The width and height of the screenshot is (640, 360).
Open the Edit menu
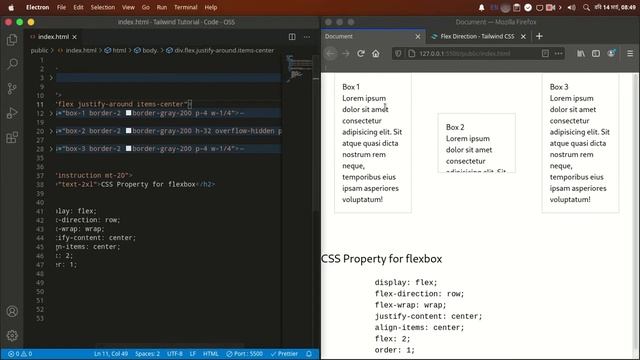(78, 7)
